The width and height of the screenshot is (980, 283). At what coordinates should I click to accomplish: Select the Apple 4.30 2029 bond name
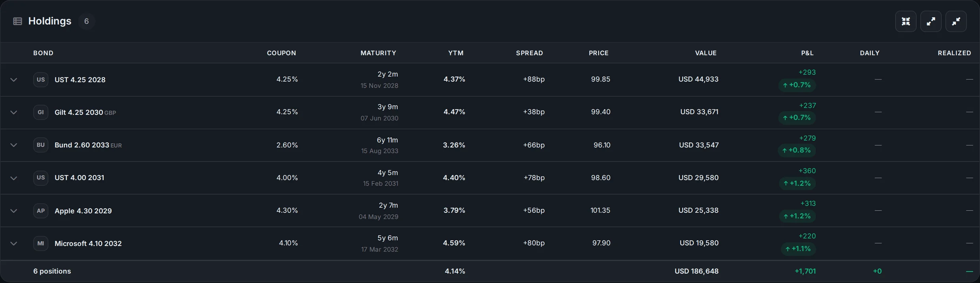(83, 211)
